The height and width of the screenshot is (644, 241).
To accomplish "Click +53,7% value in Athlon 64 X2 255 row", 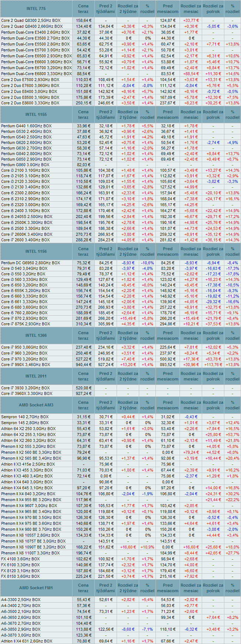I will tap(232, 435).
